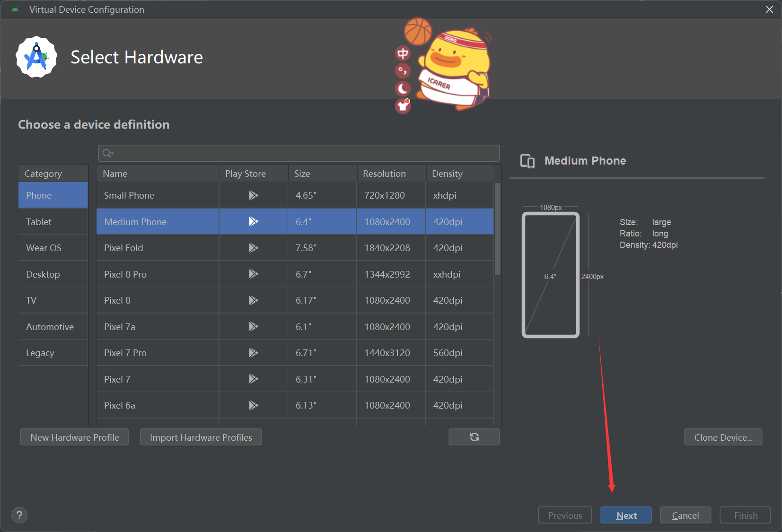Click the device type icon beside Medium Phone title
782x532 pixels.
coord(527,161)
